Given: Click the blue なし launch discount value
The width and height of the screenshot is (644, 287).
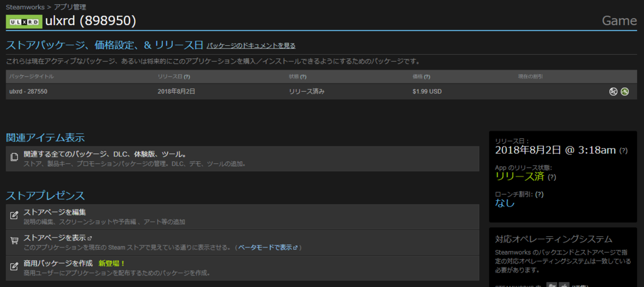Looking at the screenshot, I should 505,203.
